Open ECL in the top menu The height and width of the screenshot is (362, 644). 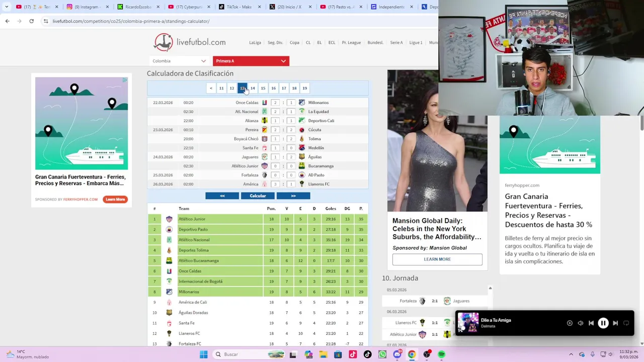pyautogui.click(x=332, y=43)
